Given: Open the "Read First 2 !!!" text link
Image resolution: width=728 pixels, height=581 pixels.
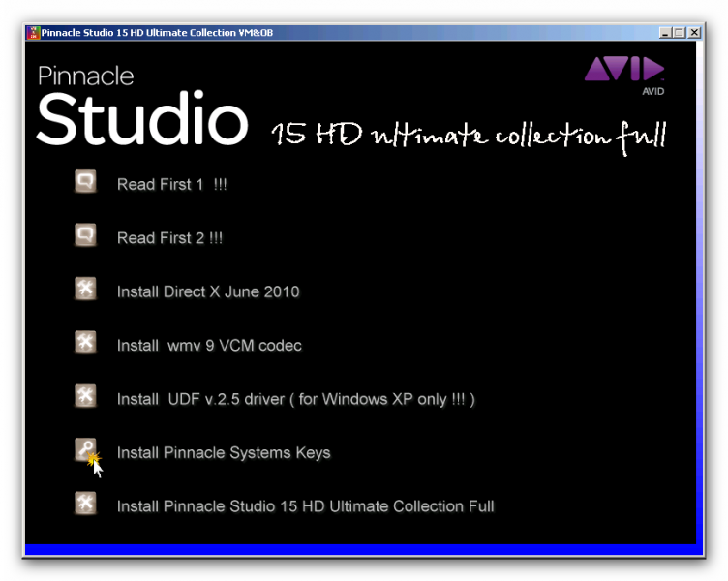Looking at the screenshot, I should click(169, 238).
